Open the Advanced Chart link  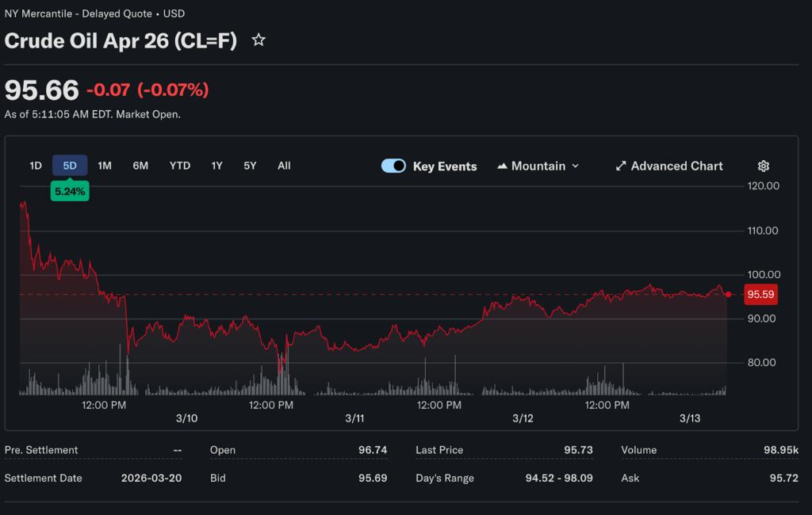[x=676, y=166]
